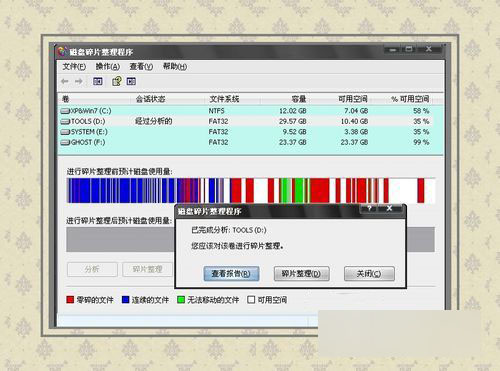
Task: Open the 操作(A) menu
Action: pyautogui.click(x=108, y=67)
